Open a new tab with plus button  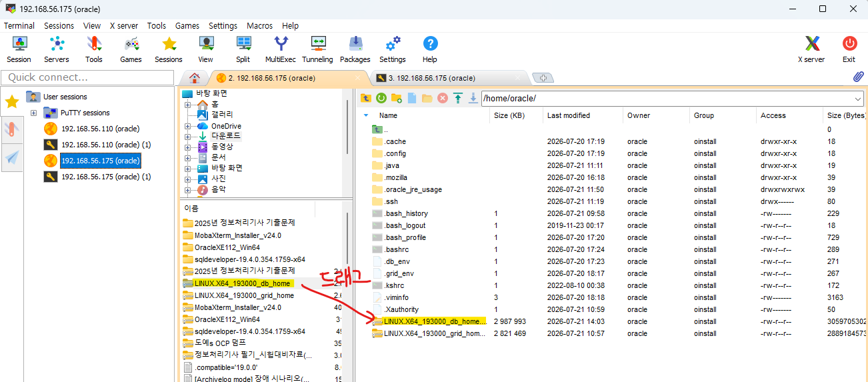click(543, 78)
